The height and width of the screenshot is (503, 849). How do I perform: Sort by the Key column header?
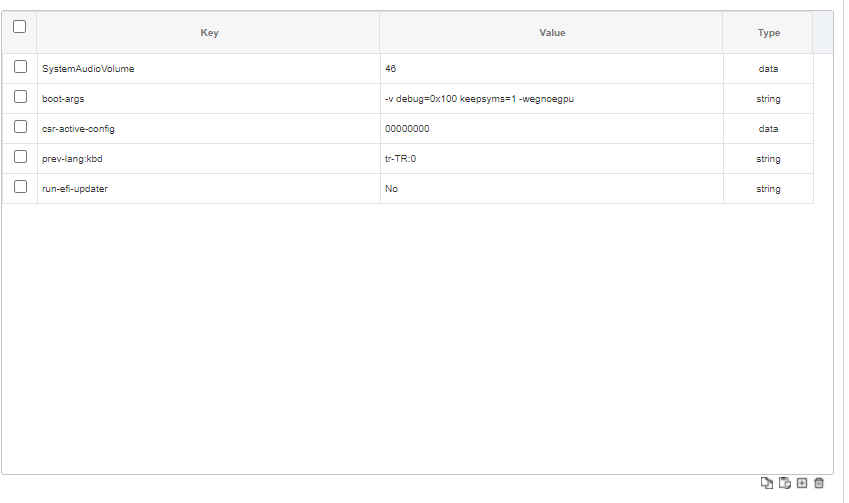(x=209, y=33)
